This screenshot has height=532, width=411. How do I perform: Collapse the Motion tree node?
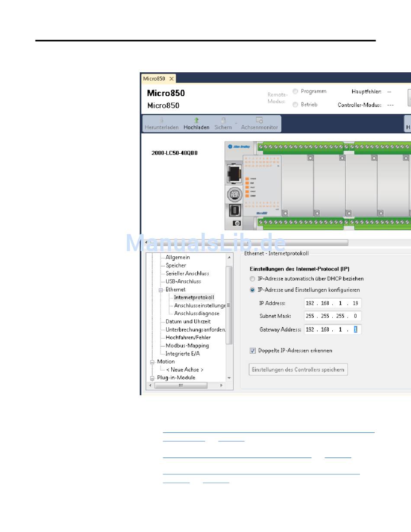[152, 362]
